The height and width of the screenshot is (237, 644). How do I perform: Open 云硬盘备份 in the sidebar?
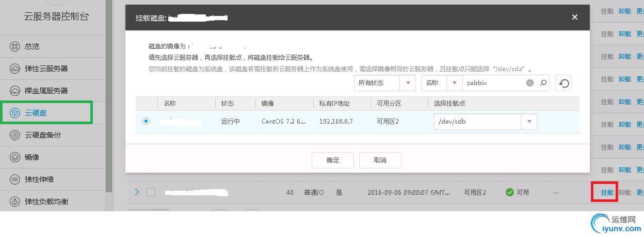(x=46, y=135)
